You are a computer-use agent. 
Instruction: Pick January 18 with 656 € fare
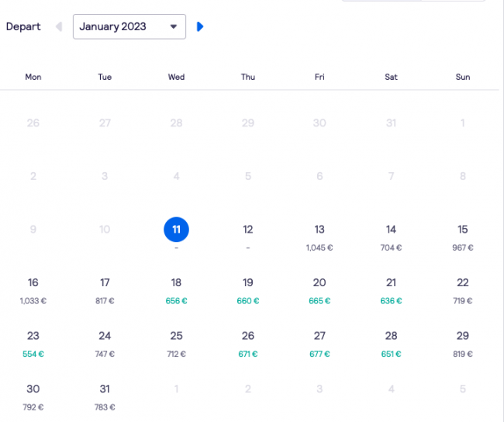tap(176, 291)
